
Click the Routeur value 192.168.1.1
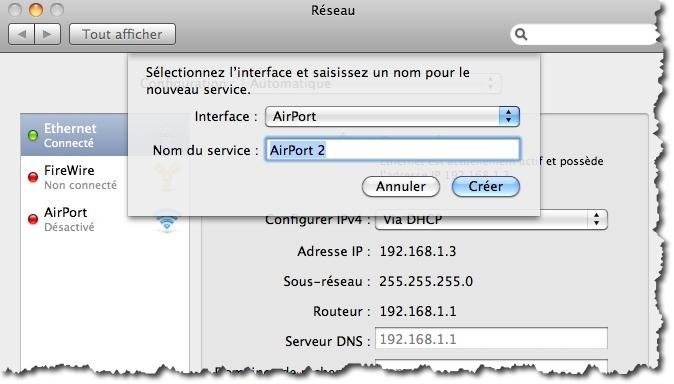coord(418,311)
